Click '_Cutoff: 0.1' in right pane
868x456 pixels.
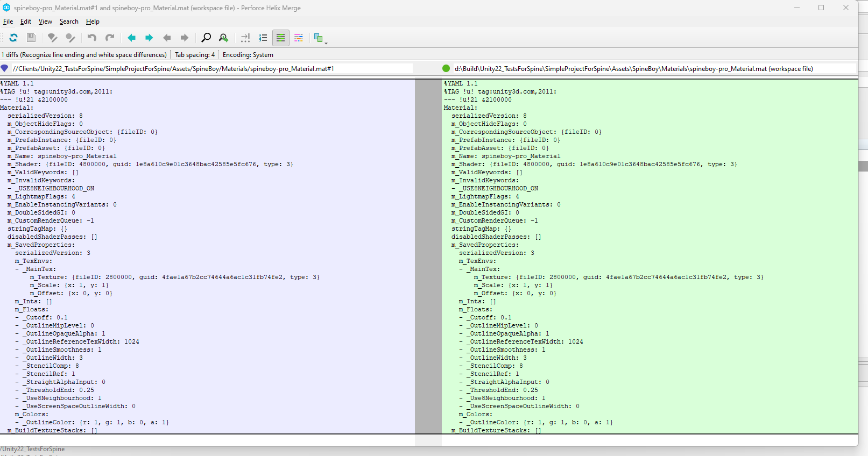489,317
